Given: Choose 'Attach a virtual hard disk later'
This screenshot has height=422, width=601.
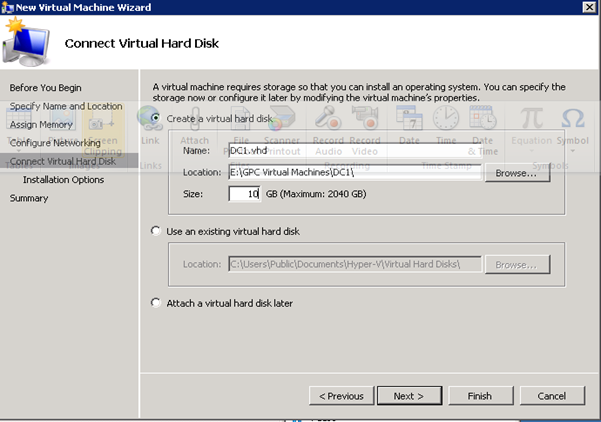Looking at the screenshot, I should pos(155,303).
